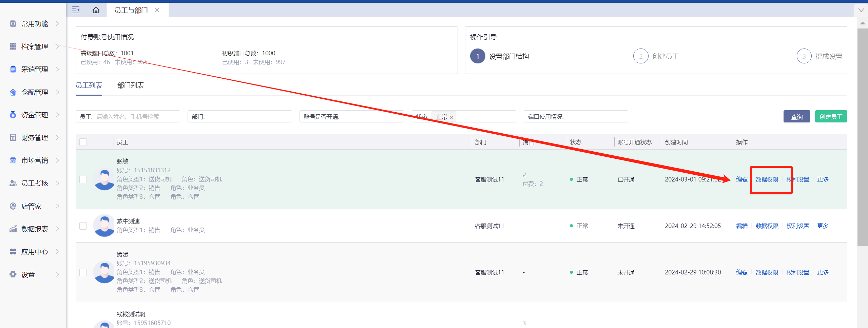Screen dimensions: 868x328
Task: Click the 数据报表 chart icon
Action: [13, 229]
